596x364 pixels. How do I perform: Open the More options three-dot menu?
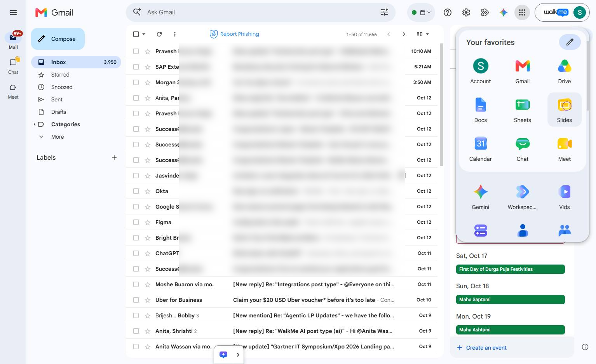click(174, 34)
